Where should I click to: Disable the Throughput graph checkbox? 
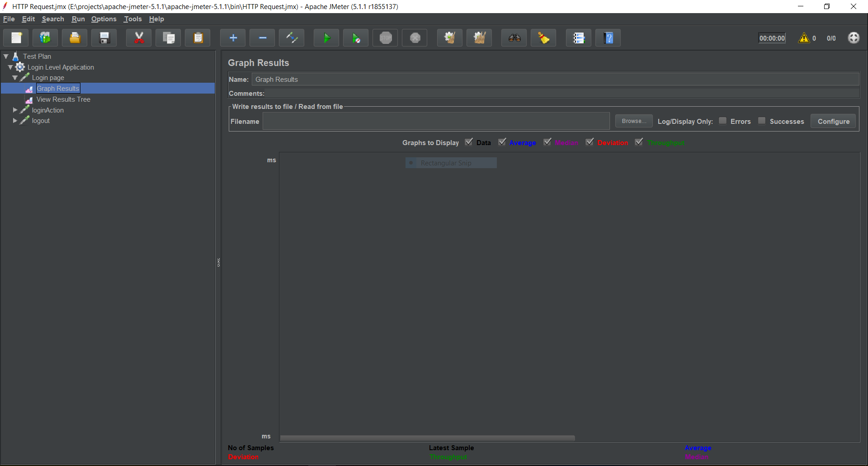pyautogui.click(x=639, y=142)
